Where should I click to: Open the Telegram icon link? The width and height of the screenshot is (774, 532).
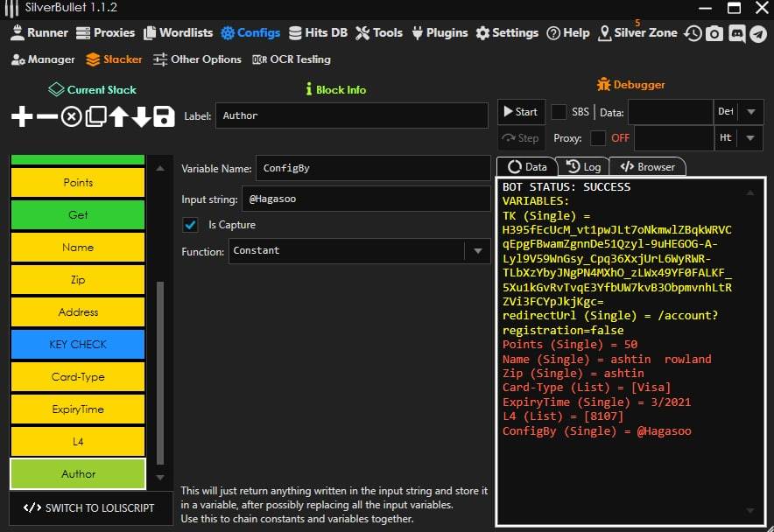[x=757, y=33]
